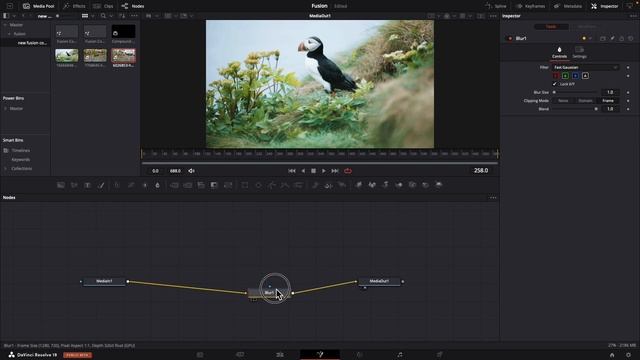Open project settings gear icon
The width and height of the screenshot is (640, 360).
pyautogui.click(x=629, y=355)
